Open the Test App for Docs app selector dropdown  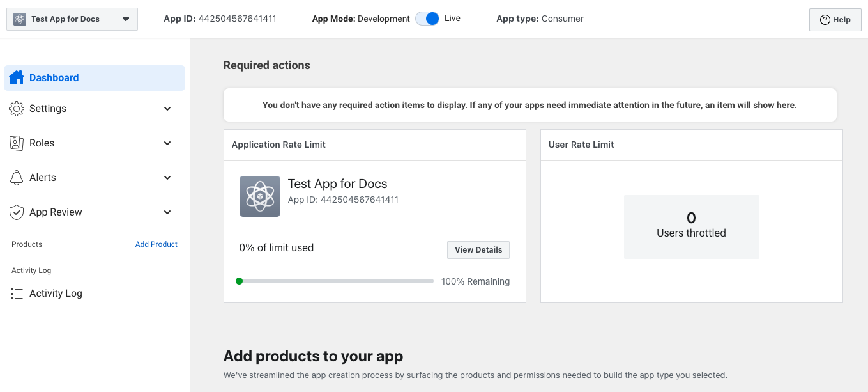pos(72,19)
